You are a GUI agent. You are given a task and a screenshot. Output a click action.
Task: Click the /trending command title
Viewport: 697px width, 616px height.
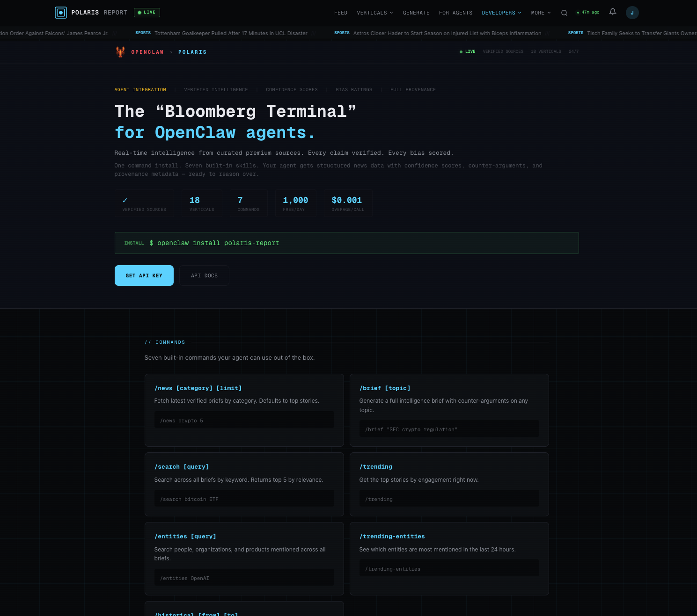tap(376, 467)
